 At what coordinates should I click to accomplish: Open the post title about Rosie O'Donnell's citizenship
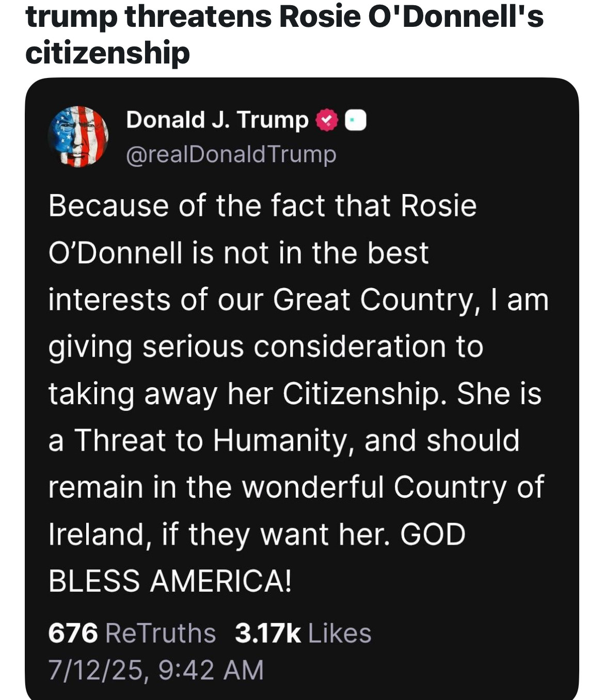(x=284, y=34)
